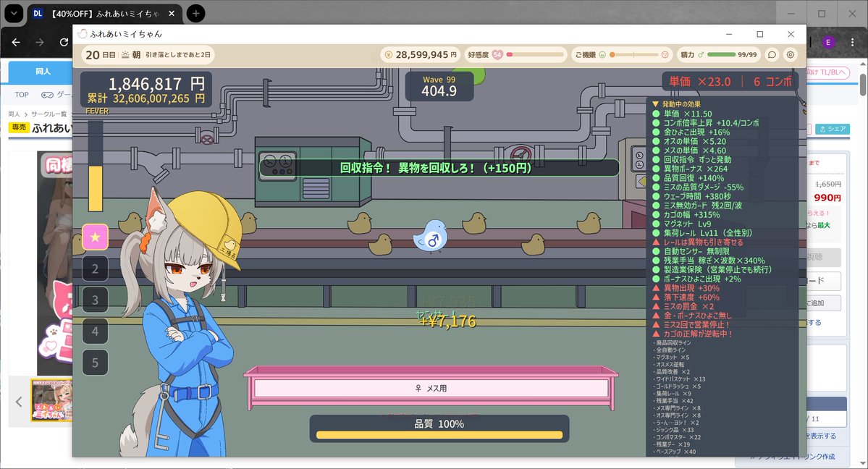Click the 好感度 affection progress bar
This screenshot has height=469, width=868.
click(535, 55)
